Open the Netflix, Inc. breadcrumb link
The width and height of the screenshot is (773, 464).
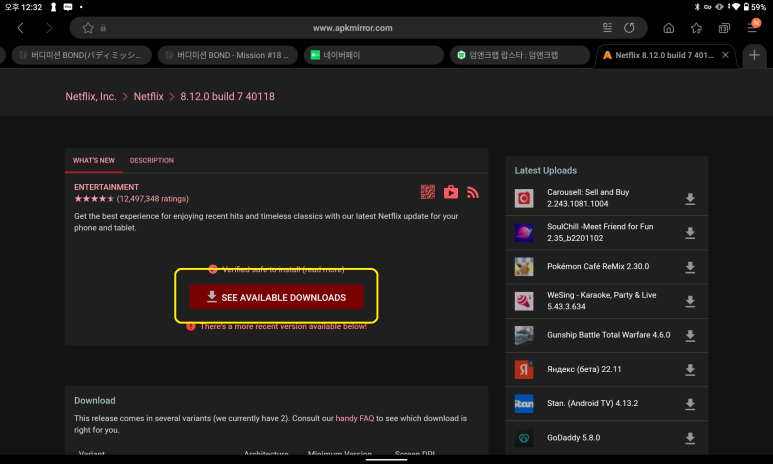[x=91, y=97]
